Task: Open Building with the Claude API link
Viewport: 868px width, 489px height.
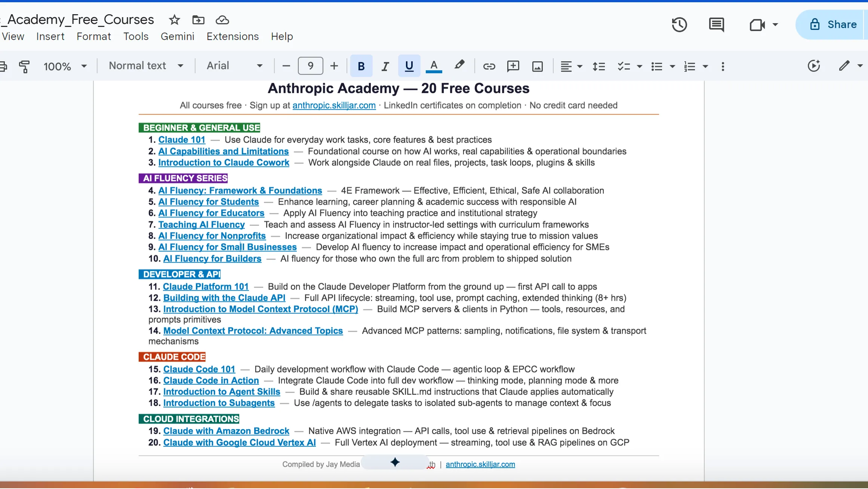Action: pyautogui.click(x=224, y=298)
